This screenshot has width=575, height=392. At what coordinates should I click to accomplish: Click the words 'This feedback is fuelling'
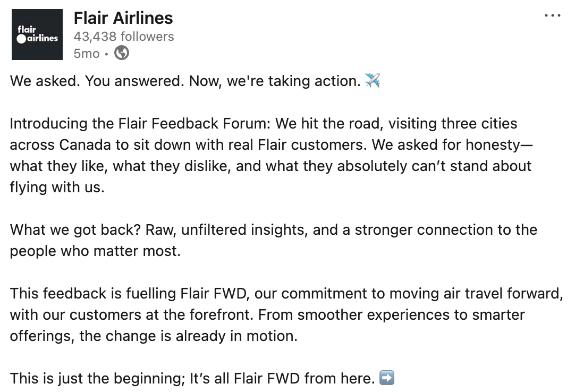[92, 293]
